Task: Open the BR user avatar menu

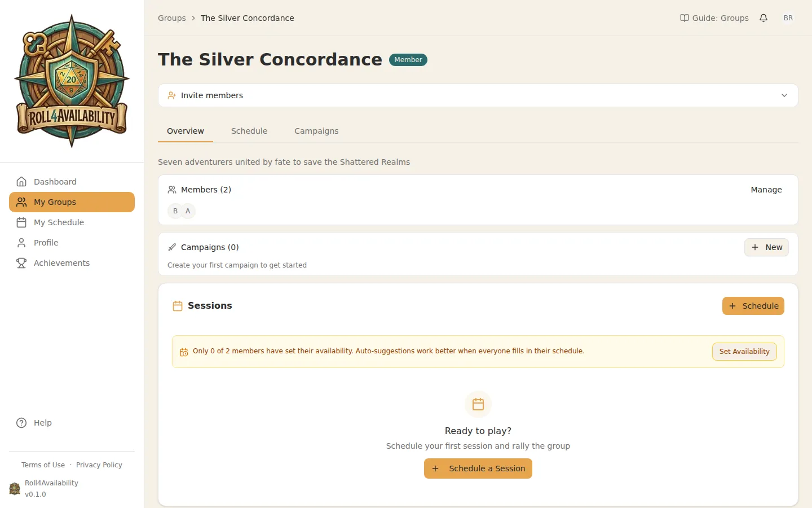Action: pyautogui.click(x=788, y=18)
